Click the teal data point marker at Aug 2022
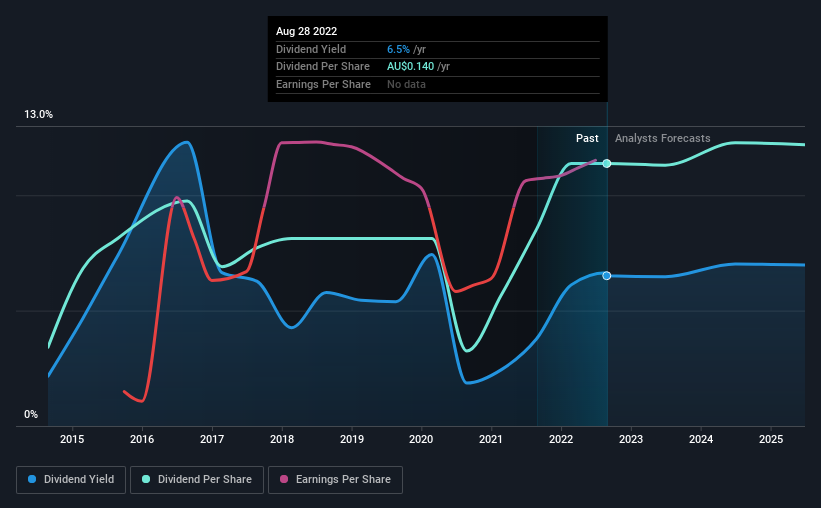 pos(606,163)
